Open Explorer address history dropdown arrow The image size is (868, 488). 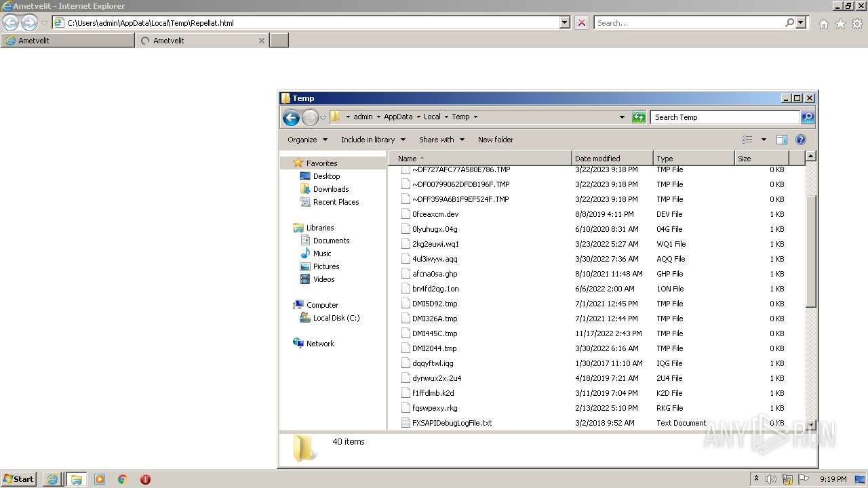tap(622, 117)
